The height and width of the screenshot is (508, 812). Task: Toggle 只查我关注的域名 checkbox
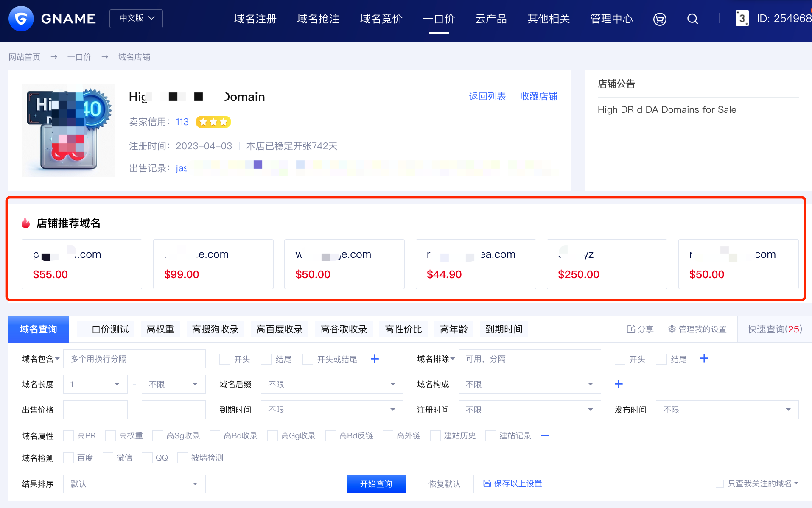click(720, 483)
